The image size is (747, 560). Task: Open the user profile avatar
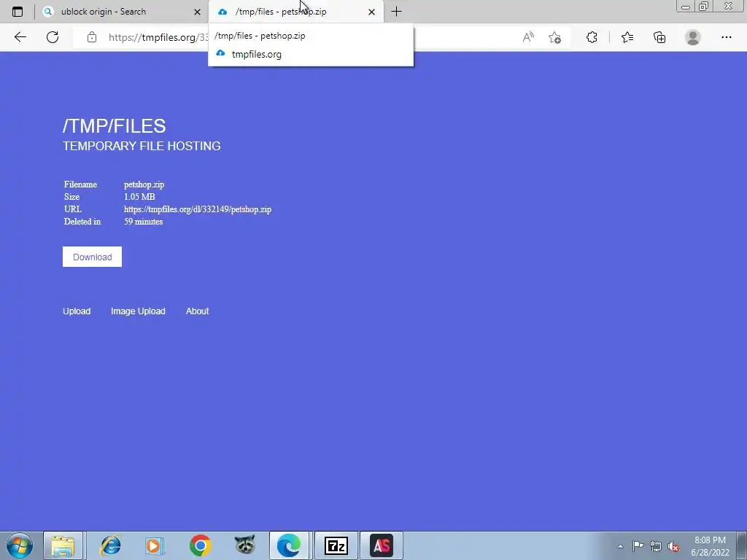pos(693,37)
